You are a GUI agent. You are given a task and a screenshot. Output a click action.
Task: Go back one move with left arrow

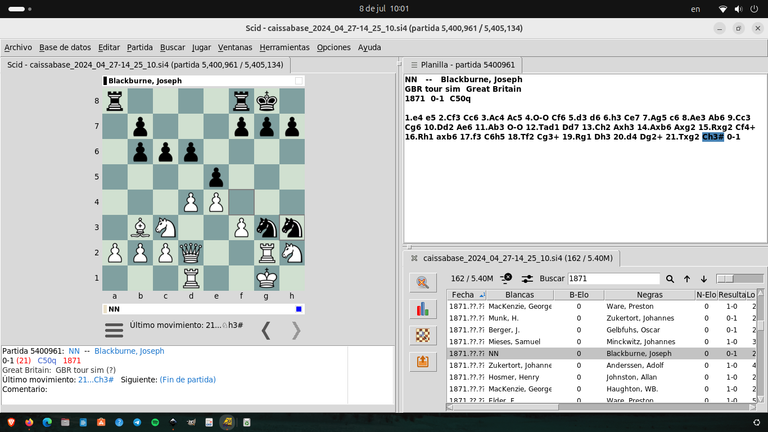click(x=266, y=331)
